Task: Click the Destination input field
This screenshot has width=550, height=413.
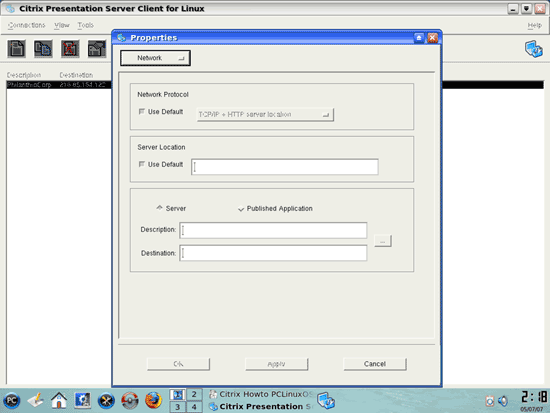Action: (273, 253)
